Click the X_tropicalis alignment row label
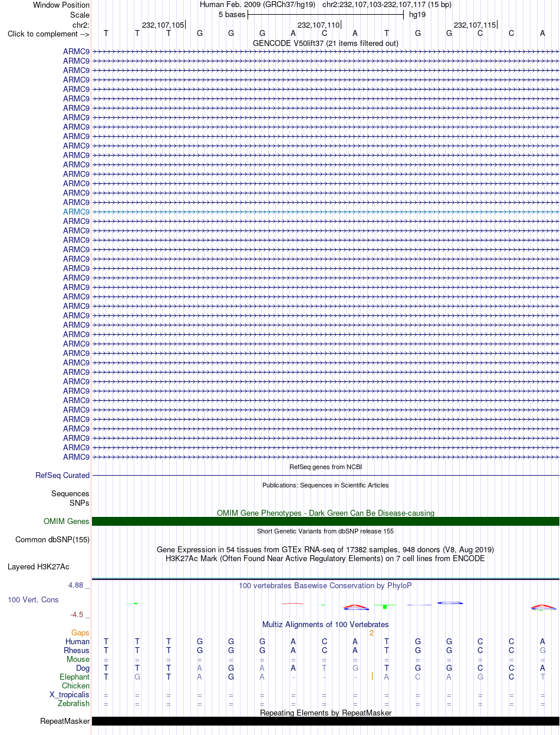560x735 pixels. pyautogui.click(x=70, y=695)
